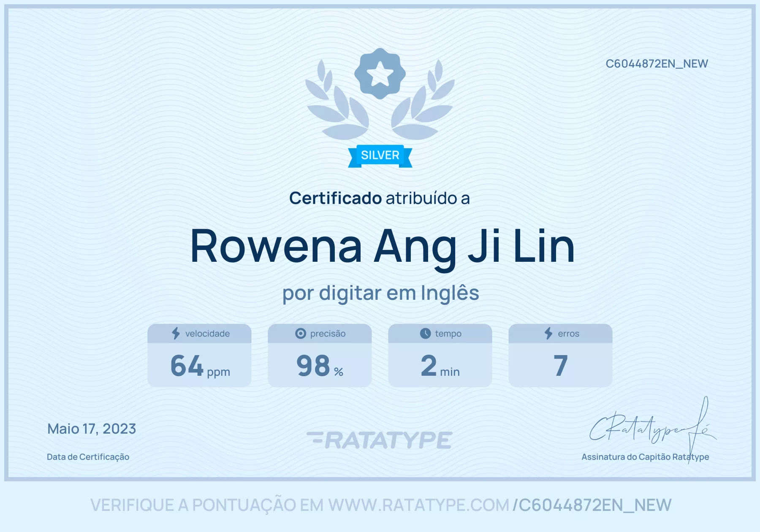Click the 'velocidade' label

[x=207, y=334]
